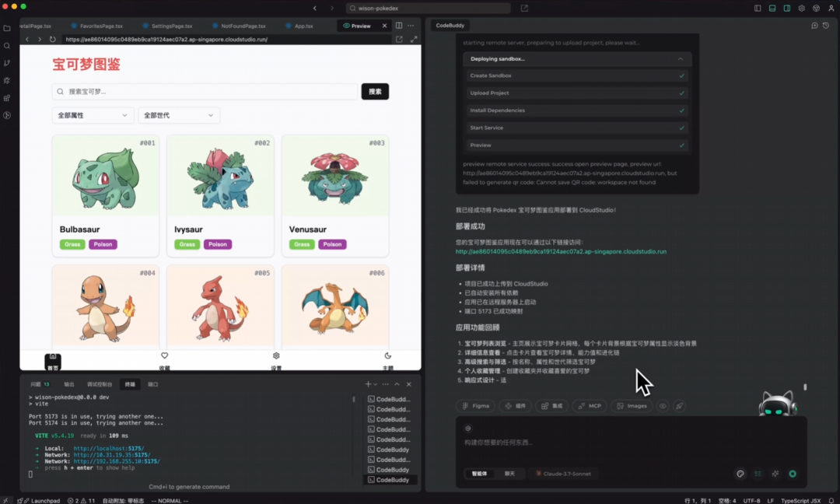Click the 搜索宝可梦 search input field
840x504 pixels.
(204, 91)
